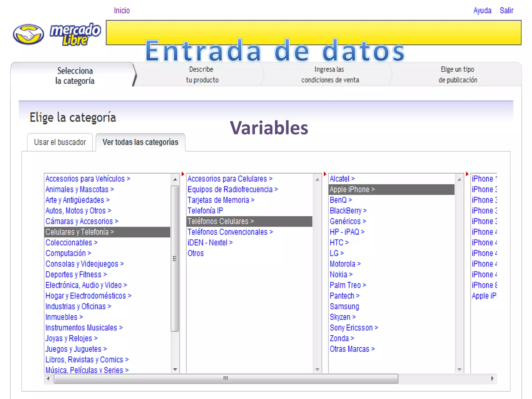Open Electrónica, Audio y Video category

click(x=86, y=285)
